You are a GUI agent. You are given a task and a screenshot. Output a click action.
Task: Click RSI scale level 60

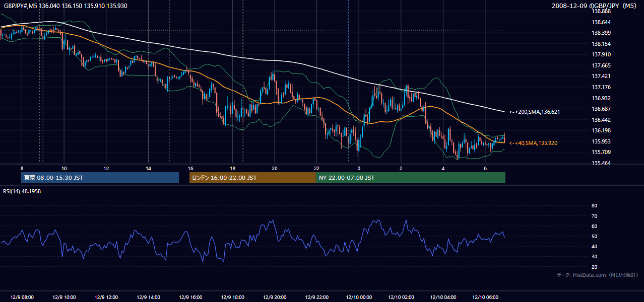(x=594, y=226)
